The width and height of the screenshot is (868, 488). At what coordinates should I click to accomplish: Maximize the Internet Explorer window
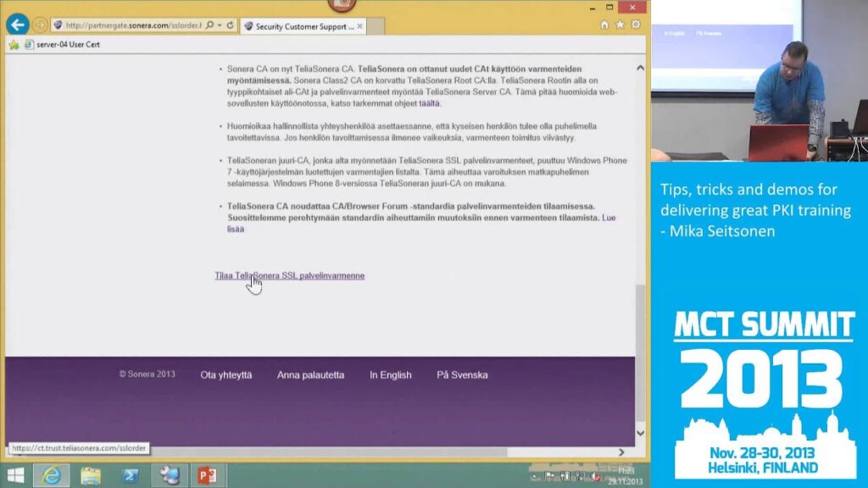point(609,7)
